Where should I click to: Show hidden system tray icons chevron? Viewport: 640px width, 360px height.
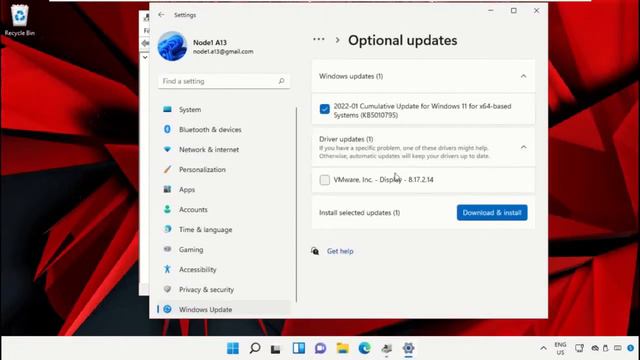pos(543,348)
